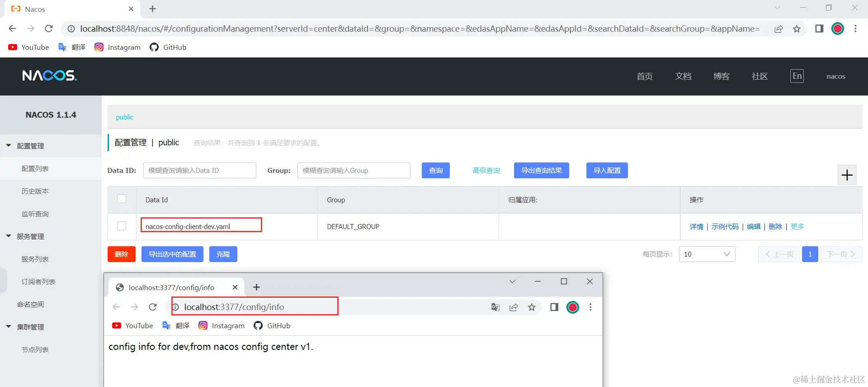Click the 导出查询结果 button
The image size is (868, 387).
click(x=542, y=171)
